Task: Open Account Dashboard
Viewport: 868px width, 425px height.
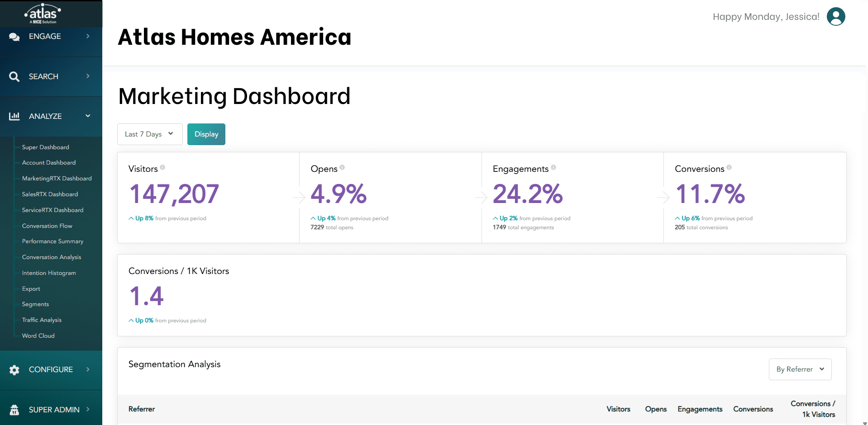Action: click(49, 163)
